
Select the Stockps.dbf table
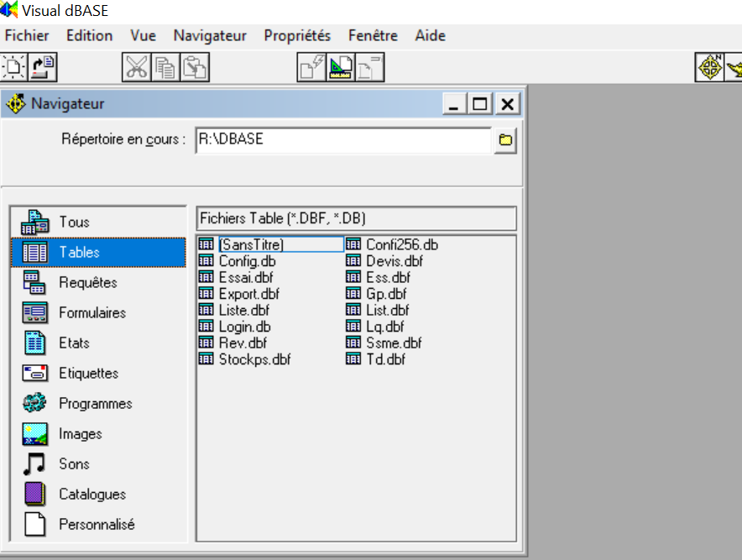point(254,359)
